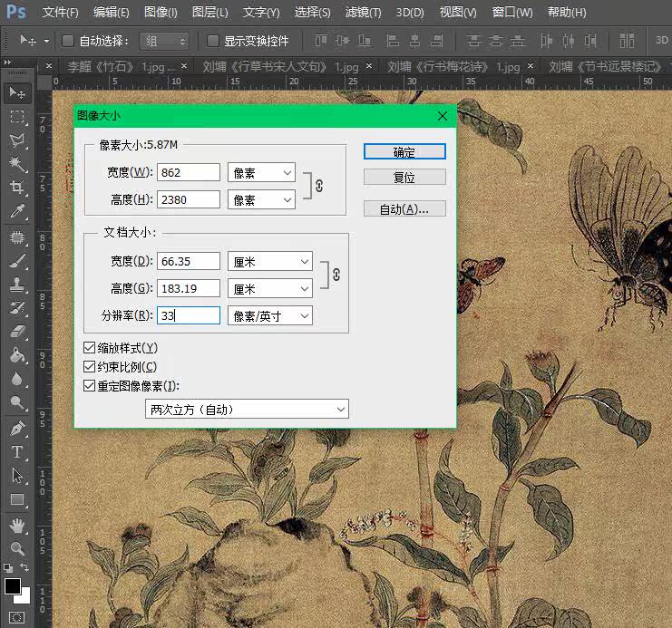Click black foreground color swatch
672x628 pixels.
[12, 586]
